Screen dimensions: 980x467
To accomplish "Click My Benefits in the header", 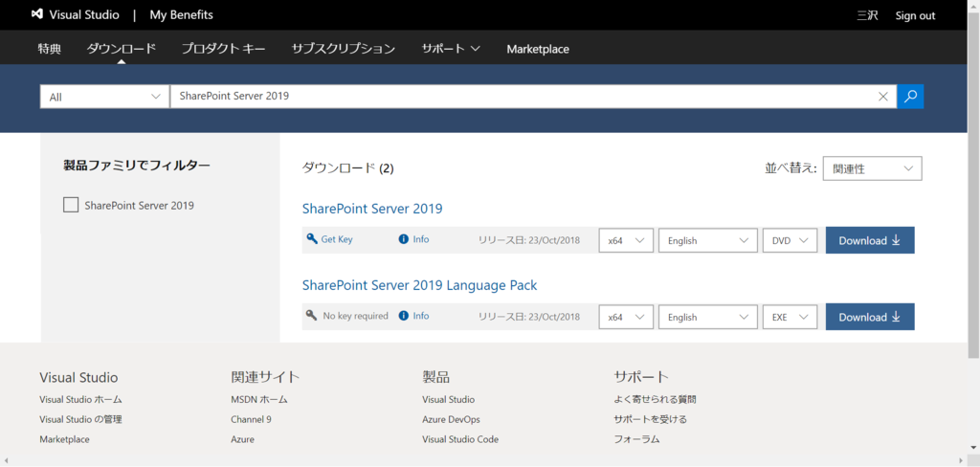I will point(181,15).
